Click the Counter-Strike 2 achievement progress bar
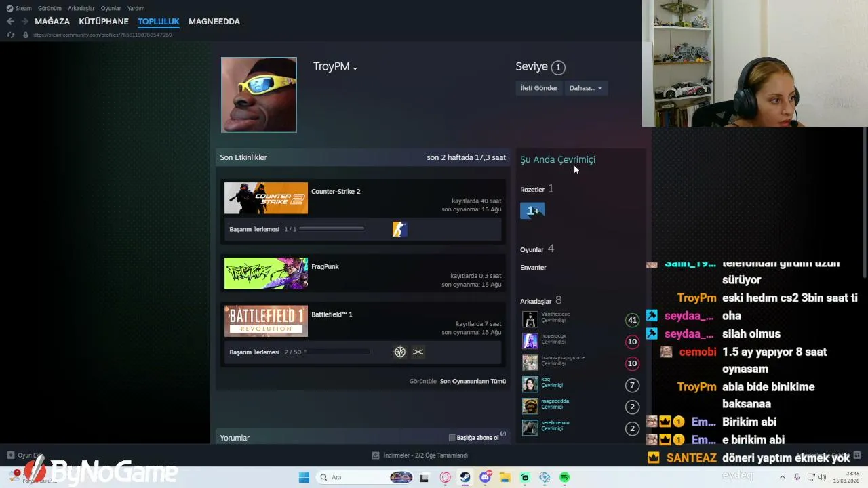868x488 pixels. click(x=332, y=229)
